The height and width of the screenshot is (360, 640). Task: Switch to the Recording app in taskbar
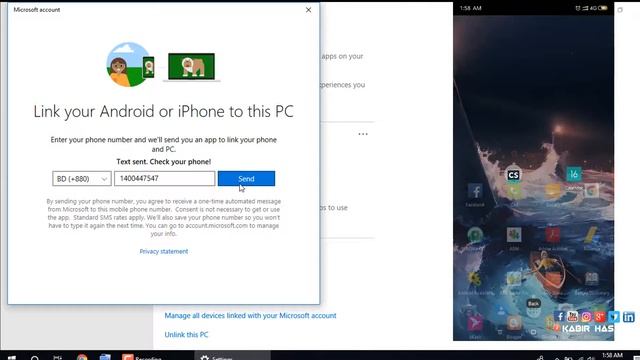(142, 357)
